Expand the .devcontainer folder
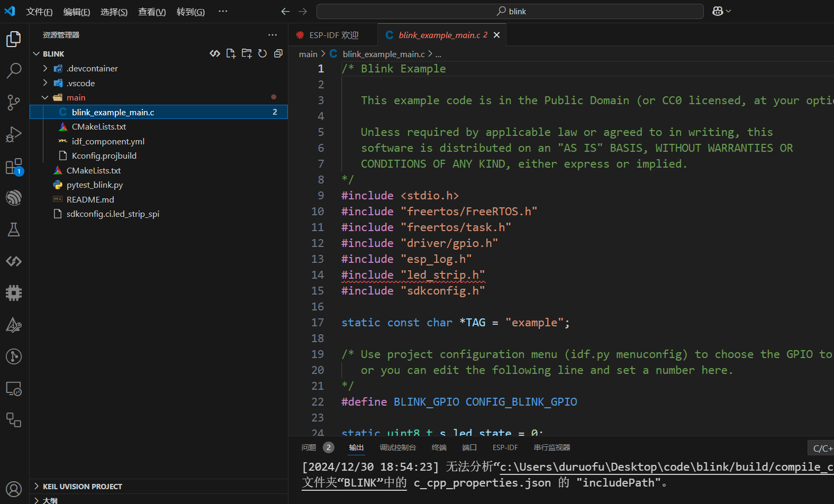Screen dimensions: 834x504 (x=92, y=68)
